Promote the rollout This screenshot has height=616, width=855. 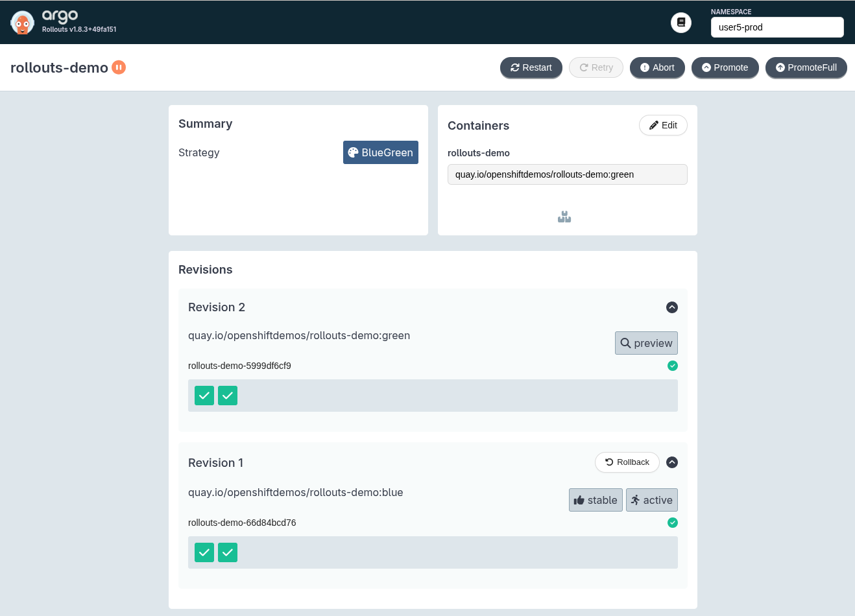(x=725, y=67)
